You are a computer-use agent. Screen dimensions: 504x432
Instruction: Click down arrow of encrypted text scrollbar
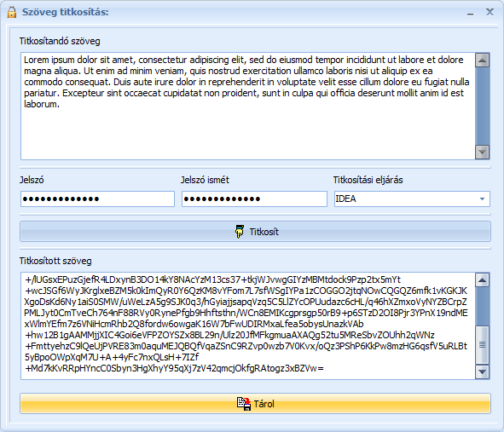(x=482, y=372)
